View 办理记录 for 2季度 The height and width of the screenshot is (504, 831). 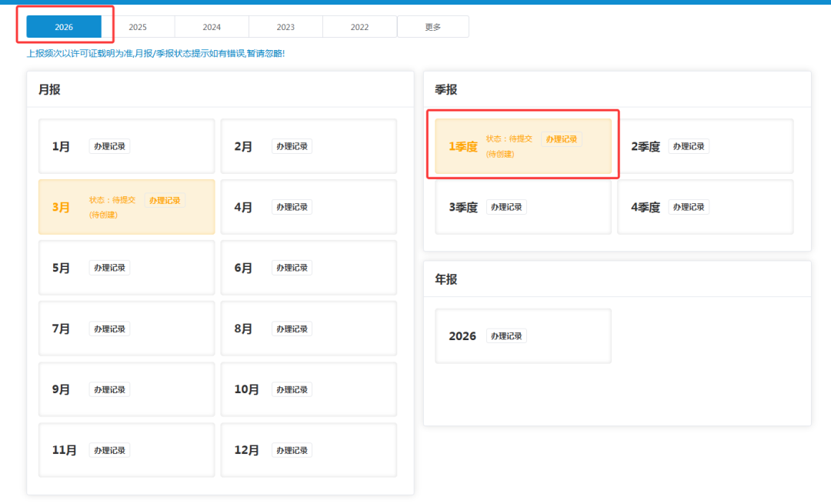689,146
